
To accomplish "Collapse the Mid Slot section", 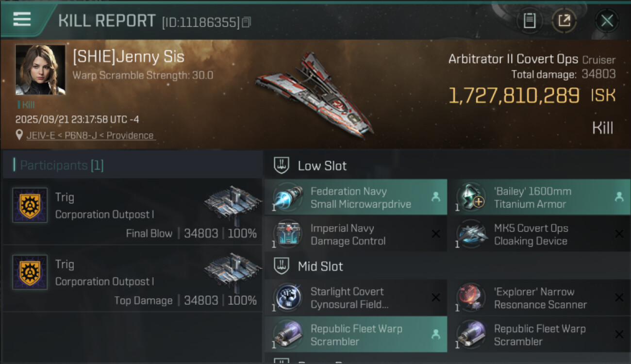I will [x=282, y=266].
